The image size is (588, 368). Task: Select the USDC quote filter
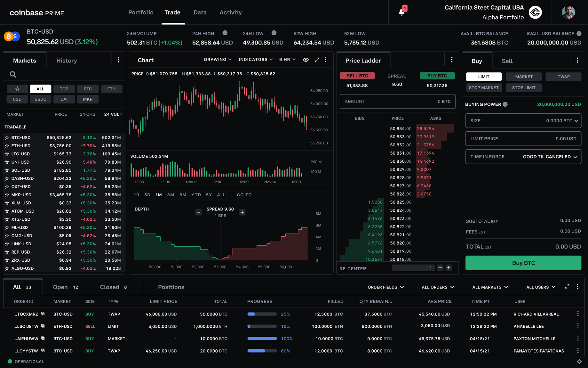pyautogui.click(x=40, y=99)
